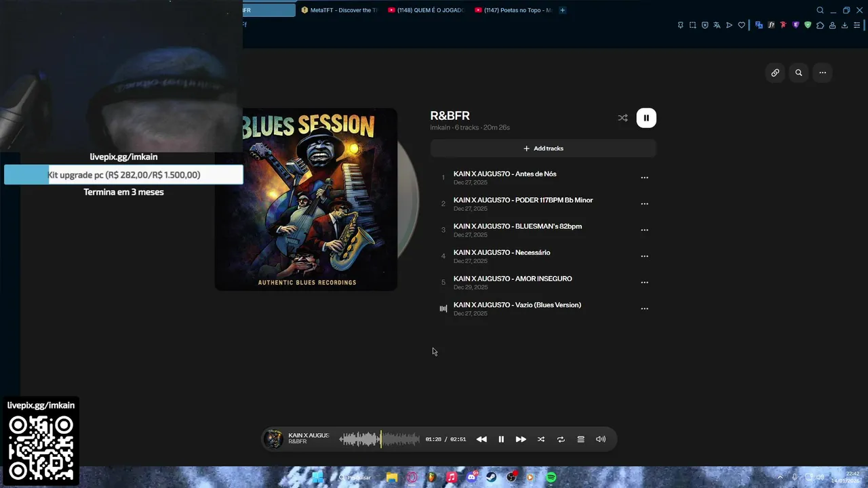Open Discord from the taskbar
Viewport: 868px width, 488px height.
472,477
